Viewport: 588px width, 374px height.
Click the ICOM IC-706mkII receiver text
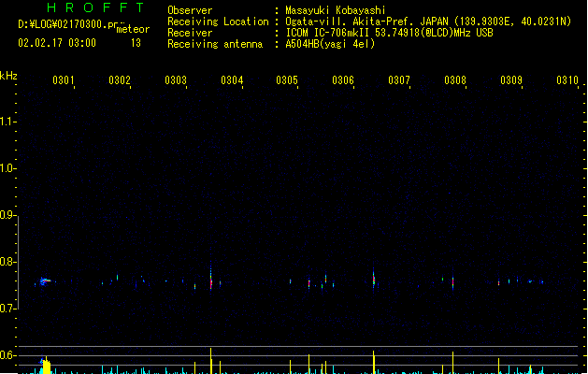tap(389, 33)
